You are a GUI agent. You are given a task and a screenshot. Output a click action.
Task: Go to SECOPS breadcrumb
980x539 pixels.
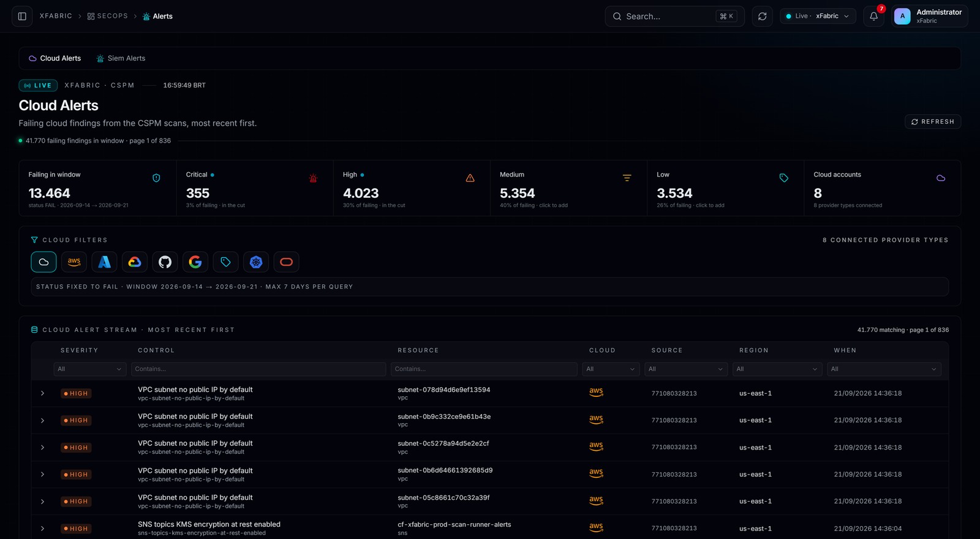(x=108, y=16)
